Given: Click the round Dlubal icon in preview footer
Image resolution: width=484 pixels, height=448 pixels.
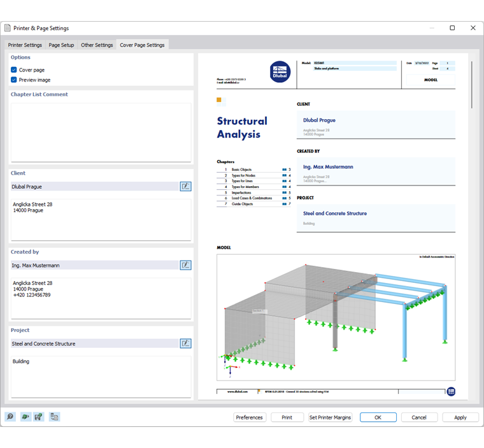Looking at the screenshot, I should pyautogui.click(x=451, y=391).
